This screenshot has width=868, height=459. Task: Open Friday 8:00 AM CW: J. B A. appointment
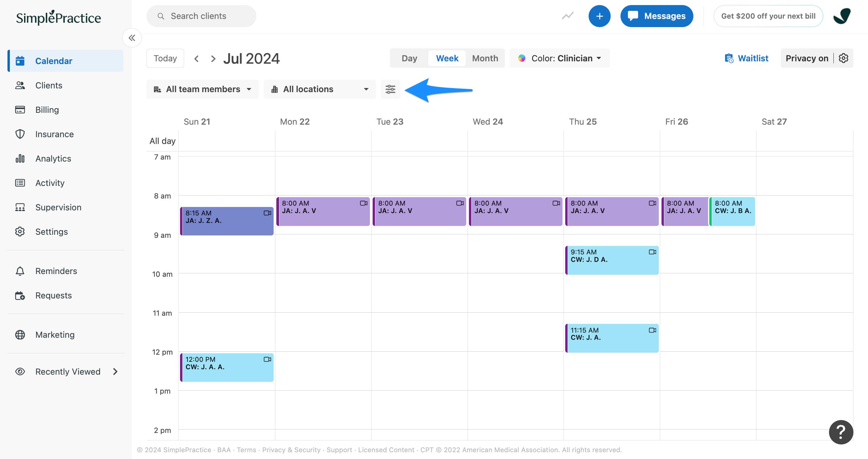[732, 211]
